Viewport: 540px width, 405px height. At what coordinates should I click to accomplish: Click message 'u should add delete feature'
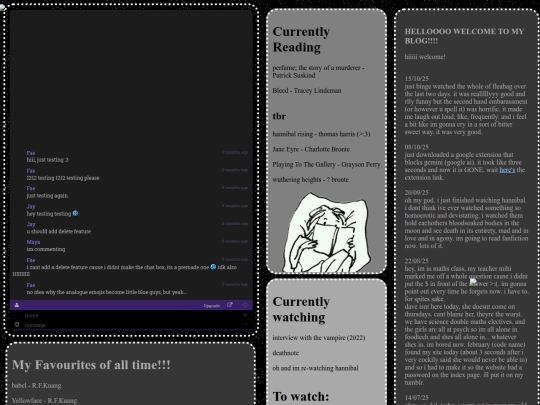coord(59,231)
